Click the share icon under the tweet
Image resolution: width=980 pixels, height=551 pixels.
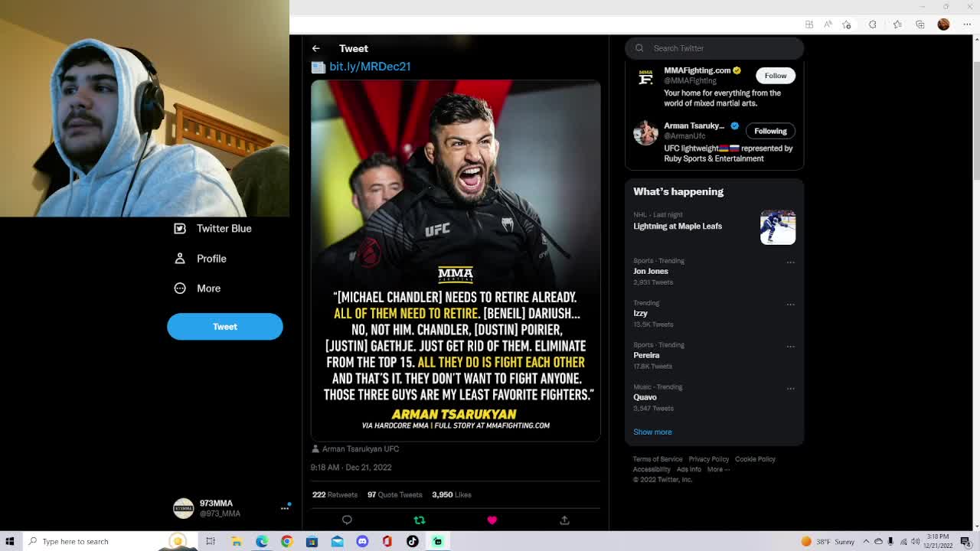(564, 520)
